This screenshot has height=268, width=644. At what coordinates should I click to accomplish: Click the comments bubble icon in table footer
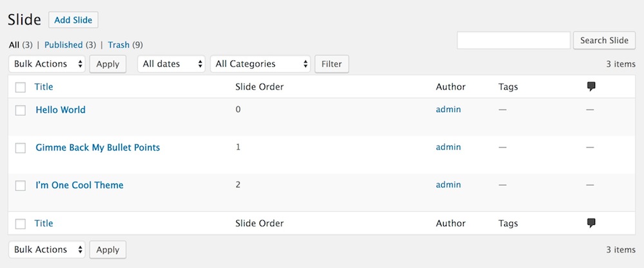591,224
